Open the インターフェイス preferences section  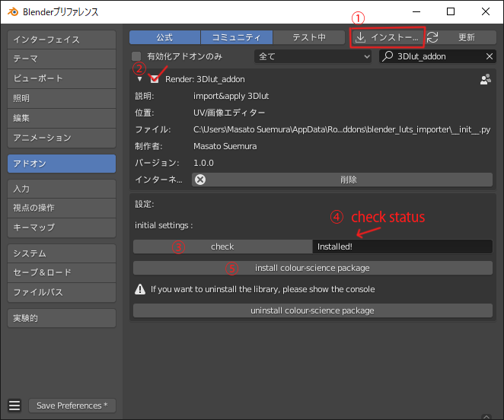point(62,40)
